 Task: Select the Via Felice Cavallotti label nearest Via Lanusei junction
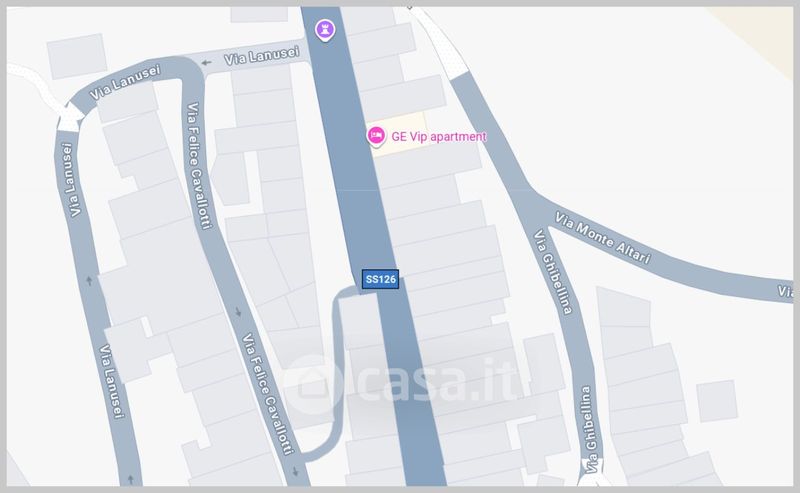pos(199,166)
